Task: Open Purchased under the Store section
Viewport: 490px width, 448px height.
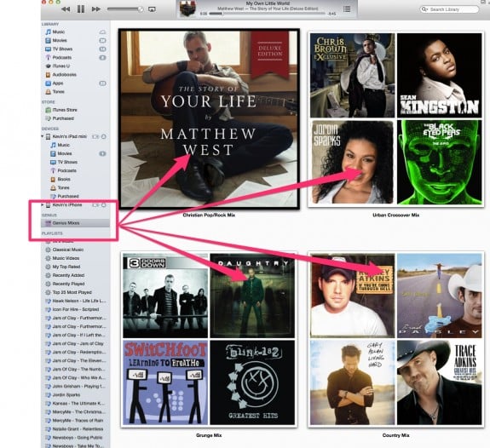Action: tap(63, 118)
